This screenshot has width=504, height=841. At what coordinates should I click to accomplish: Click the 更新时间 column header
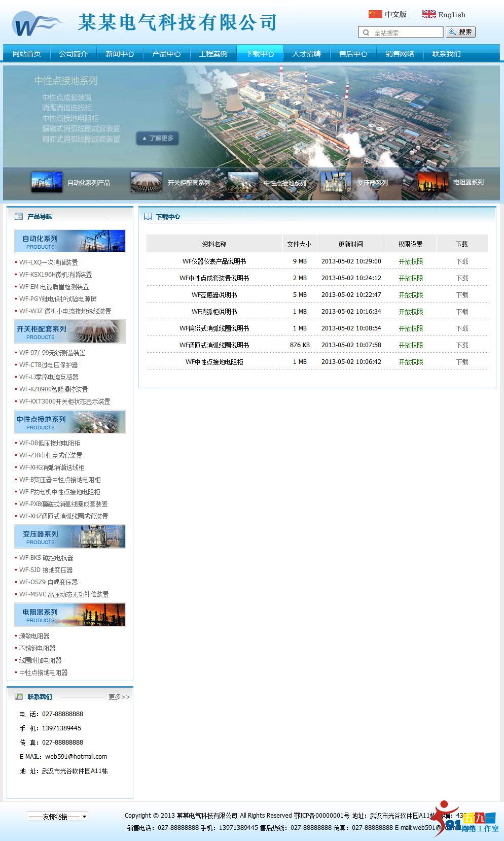[351, 244]
